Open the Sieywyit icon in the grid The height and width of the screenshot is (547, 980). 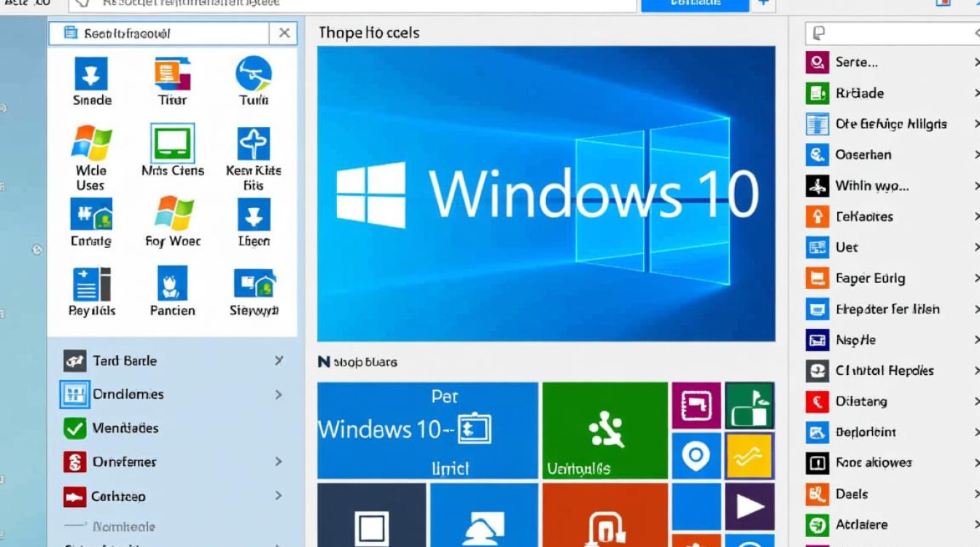point(253,284)
